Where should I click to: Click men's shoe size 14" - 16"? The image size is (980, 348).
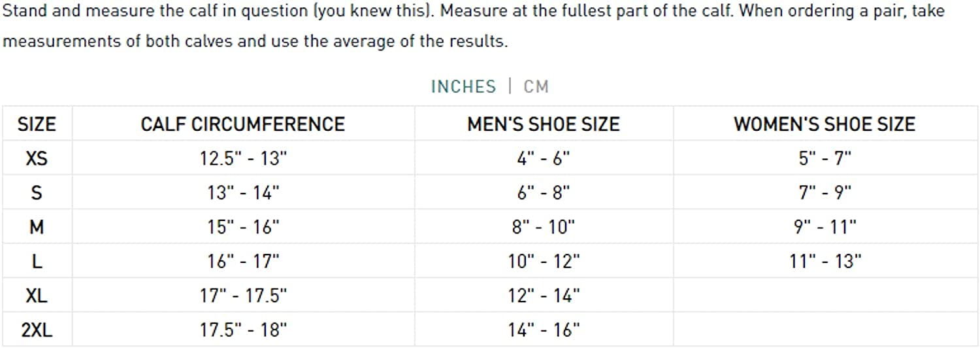pos(544,330)
